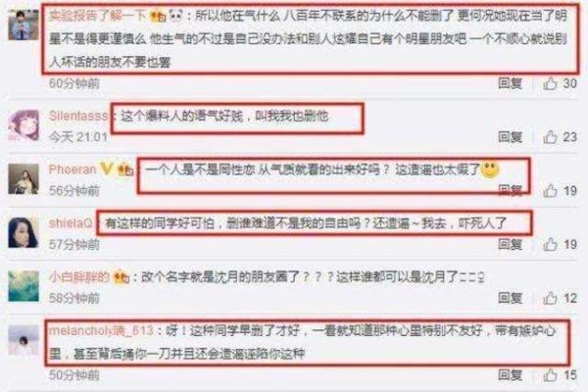Click the verified V badge next to Phoeran
The image size is (588, 392).
(x=107, y=169)
